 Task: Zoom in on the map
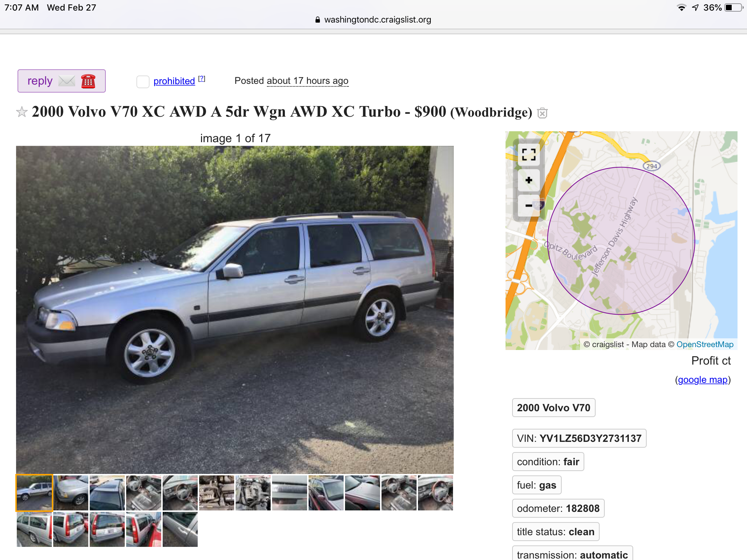coord(529,180)
